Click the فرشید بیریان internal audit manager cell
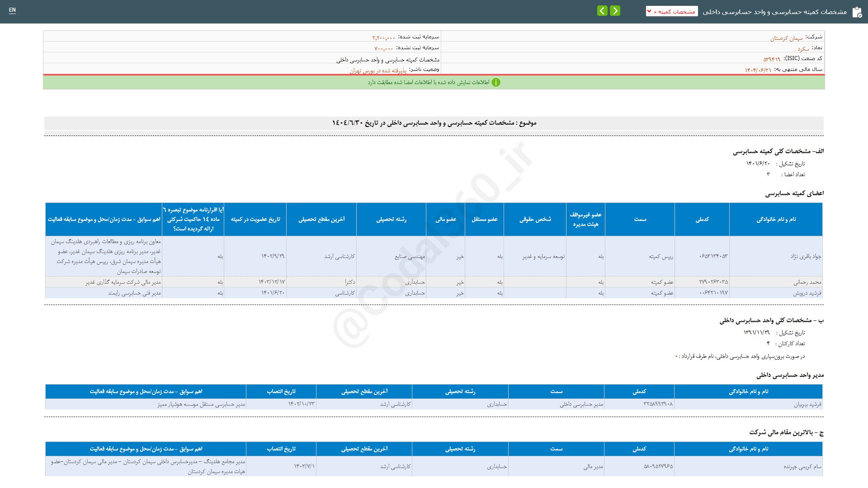This screenshot has height=488, width=868. pyautogui.click(x=807, y=404)
